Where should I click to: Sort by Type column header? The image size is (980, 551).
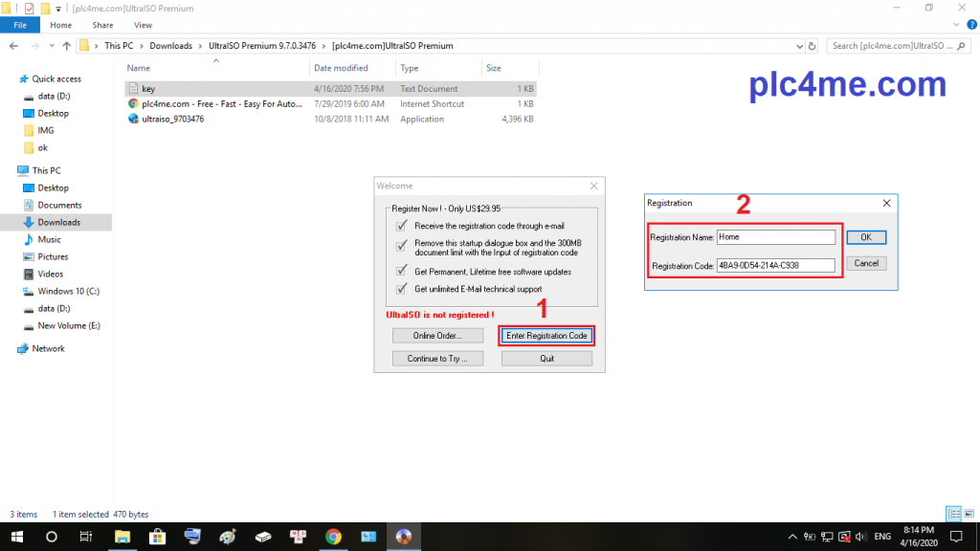[x=438, y=68]
